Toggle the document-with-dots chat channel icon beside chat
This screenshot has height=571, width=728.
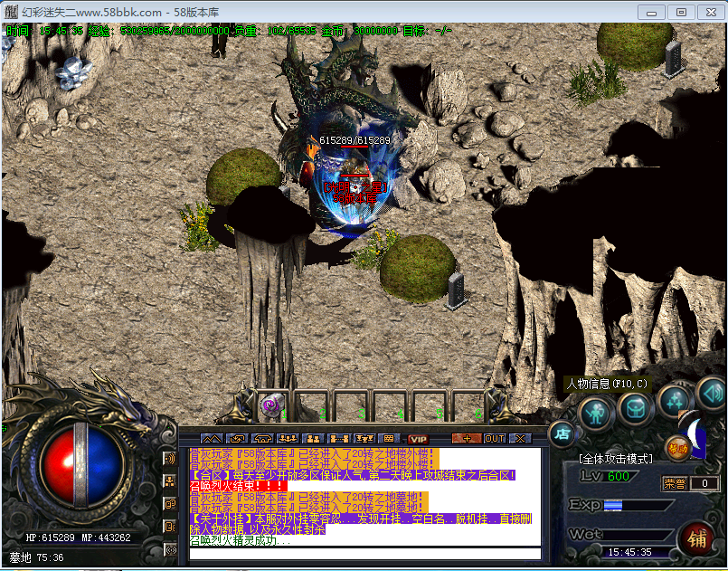click(170, 527)
